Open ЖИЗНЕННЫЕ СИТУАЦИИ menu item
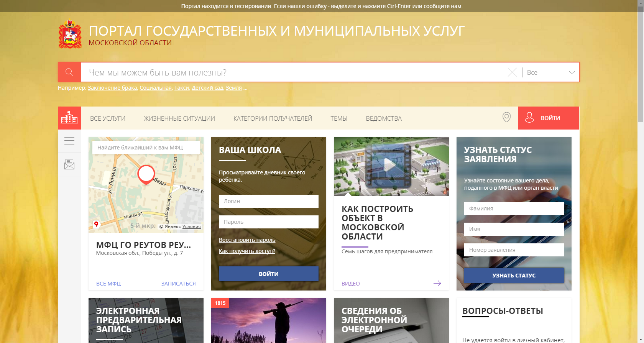This screenshot has width=644, height=343. coord(179,118)
